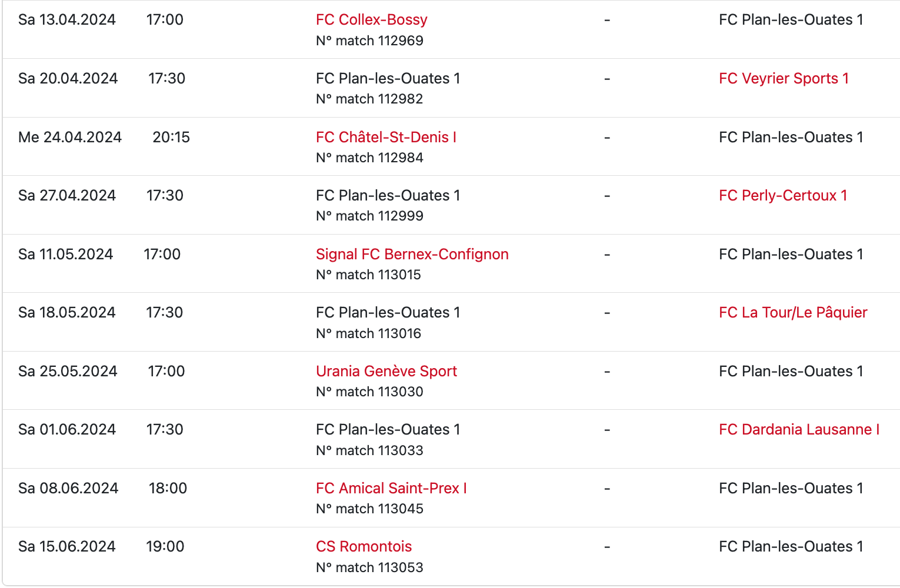
Task: Select the N° match 113053 label
Action: point(369,567)
